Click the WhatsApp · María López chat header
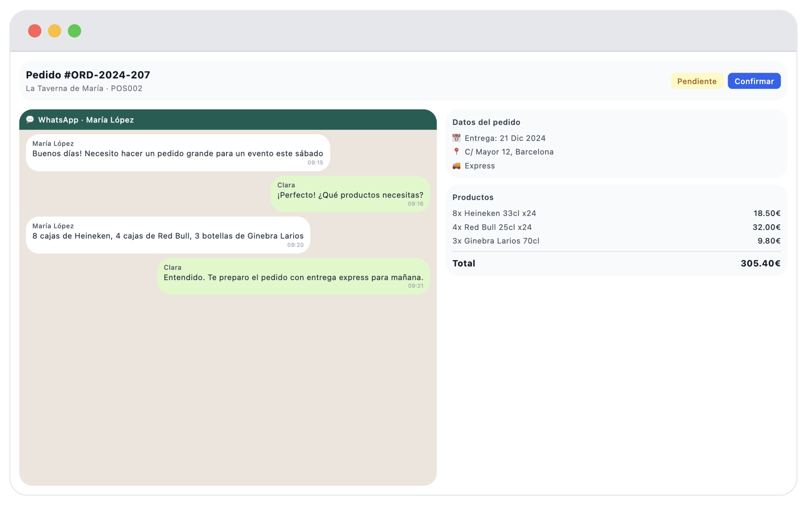Viewport: 812px width, 509px height. 228,120
